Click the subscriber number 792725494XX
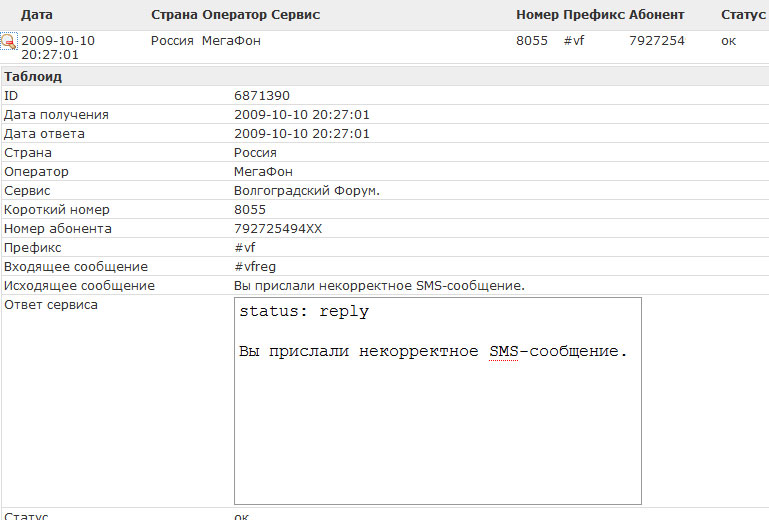Screen dimensions: 769x520 point(278,229)
